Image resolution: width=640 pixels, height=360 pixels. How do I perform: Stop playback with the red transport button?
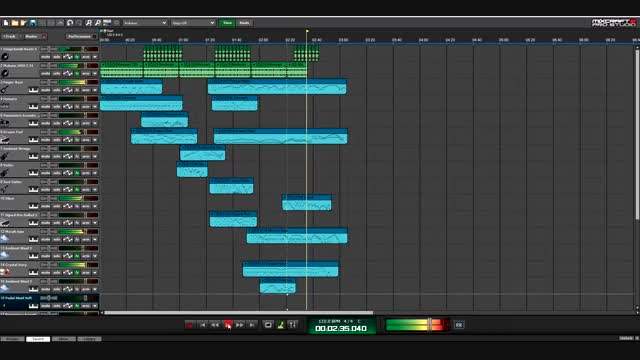(228, 325)
